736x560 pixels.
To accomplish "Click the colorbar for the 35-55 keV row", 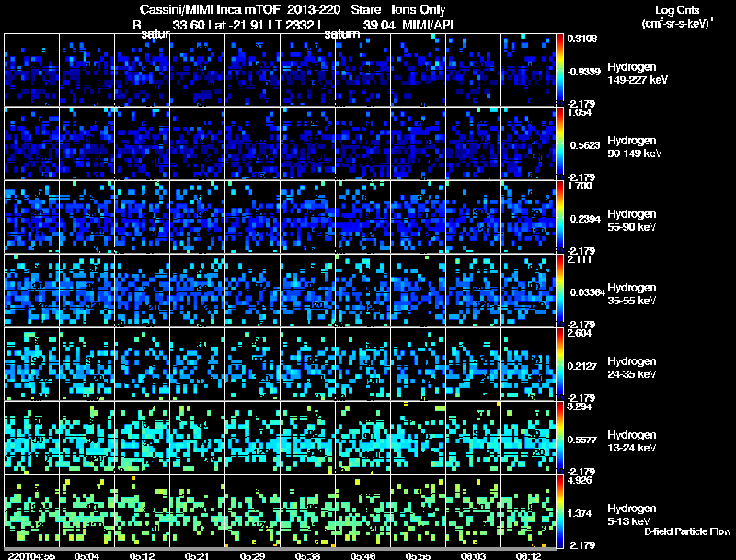I will click(559, 291).
